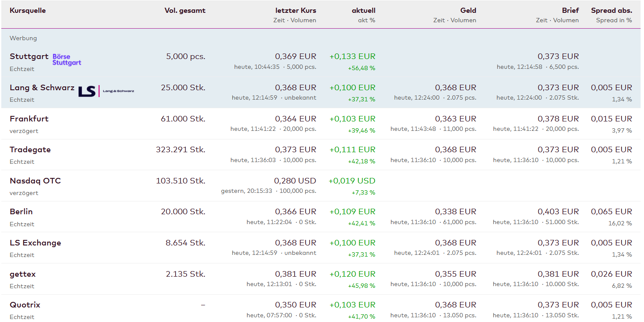Click the Spread abs. column header
Image resolution: width=644 pixels, height=322 pixels.
point(612,10)
